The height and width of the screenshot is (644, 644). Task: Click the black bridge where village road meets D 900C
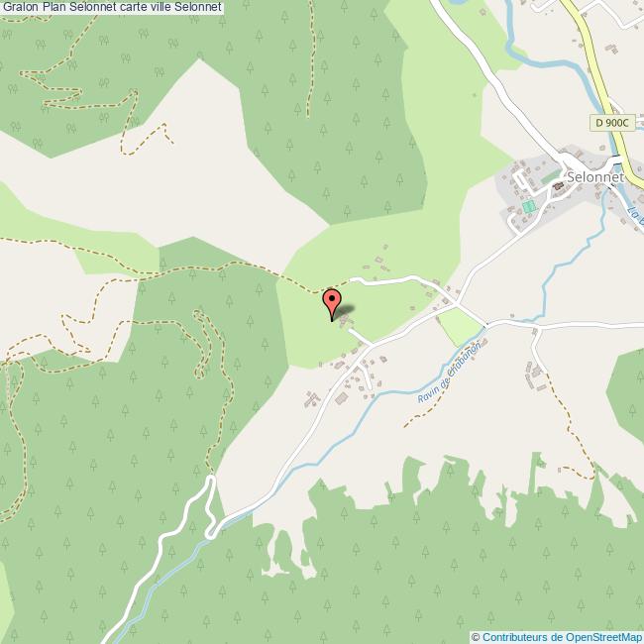(x=615, y=160)
